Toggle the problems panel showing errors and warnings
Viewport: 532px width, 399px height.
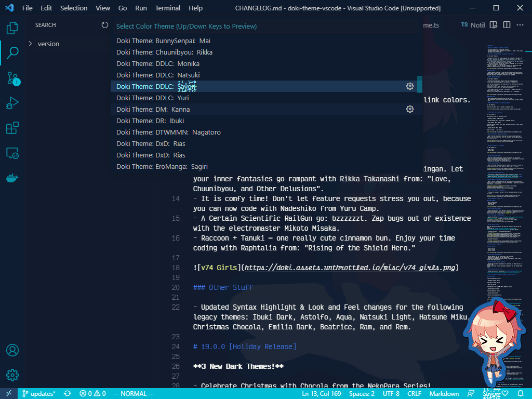coord(92,393)
